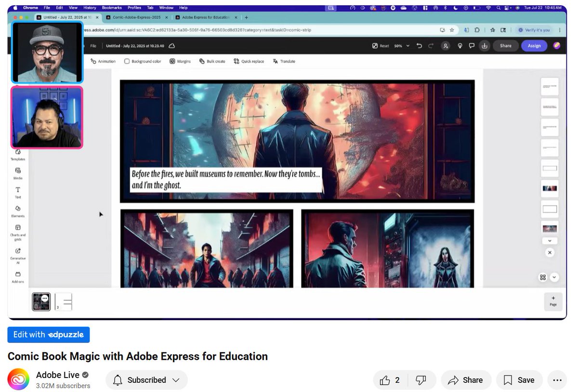Click the Adobe Live channel name
Screen dimensions: 578x392
(x=58, y=375)
